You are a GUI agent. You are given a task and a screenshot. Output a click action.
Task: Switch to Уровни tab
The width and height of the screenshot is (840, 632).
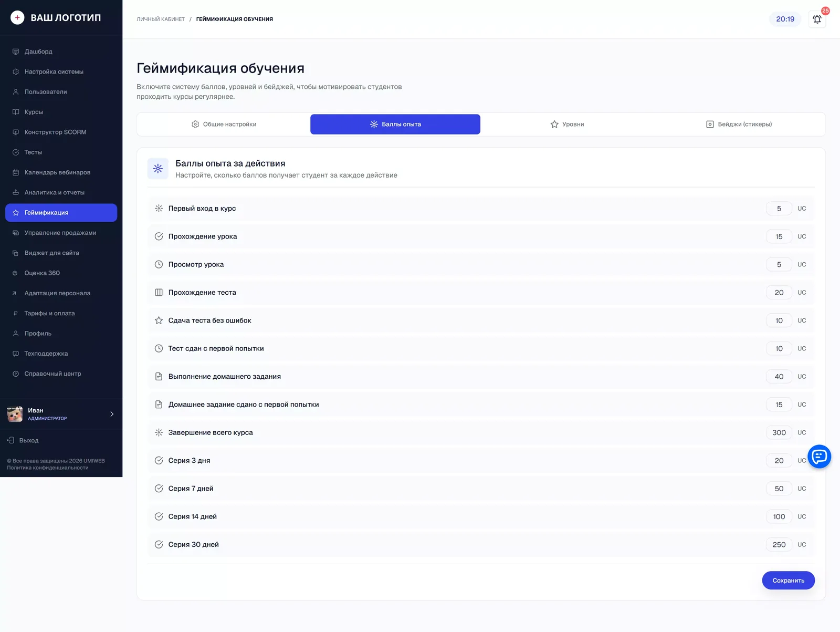click(567, 124)
